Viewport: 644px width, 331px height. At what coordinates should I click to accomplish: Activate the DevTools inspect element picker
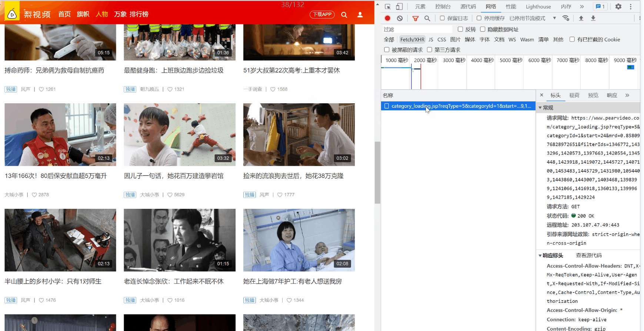click(388, 7)
